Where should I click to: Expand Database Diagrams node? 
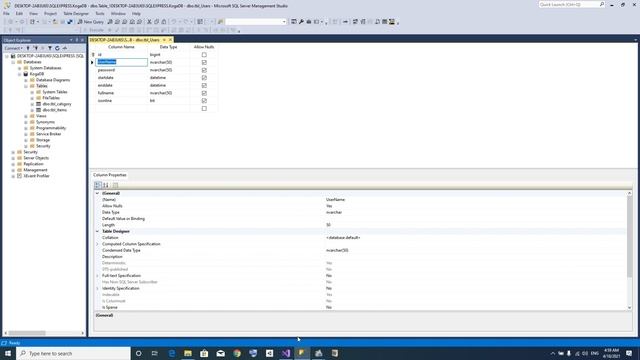pyautogui.click(x=26, y=80)
